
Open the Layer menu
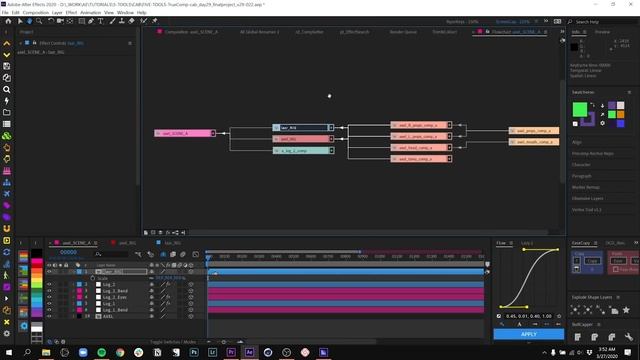(x=57, y=13)
